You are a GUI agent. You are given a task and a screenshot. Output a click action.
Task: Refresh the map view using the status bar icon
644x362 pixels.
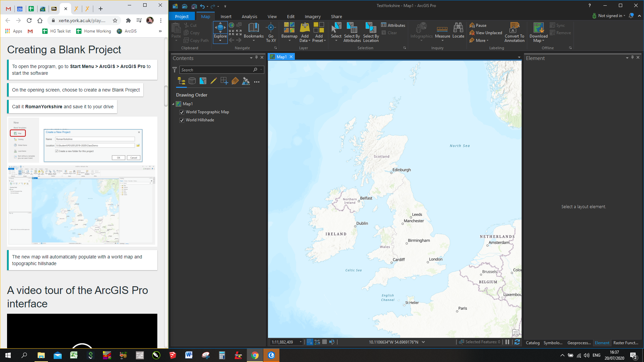click(x=517, y=342)
